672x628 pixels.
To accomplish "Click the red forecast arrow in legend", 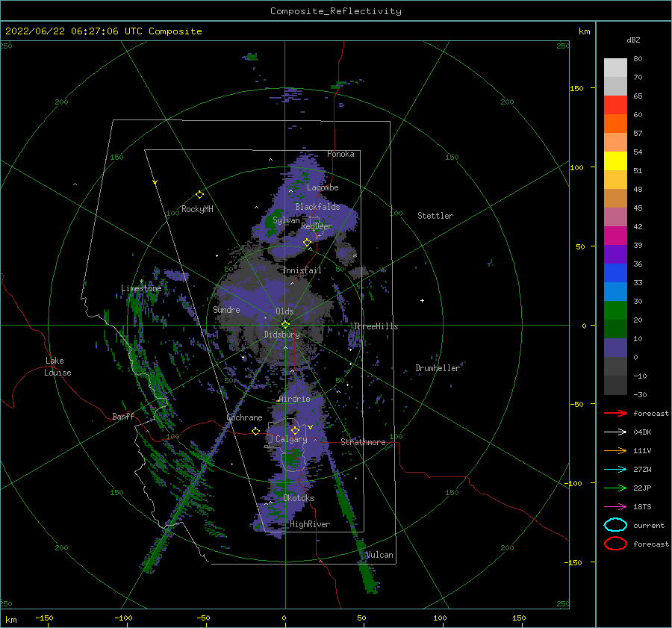I will pyautogui.click(x=615, y=413).
